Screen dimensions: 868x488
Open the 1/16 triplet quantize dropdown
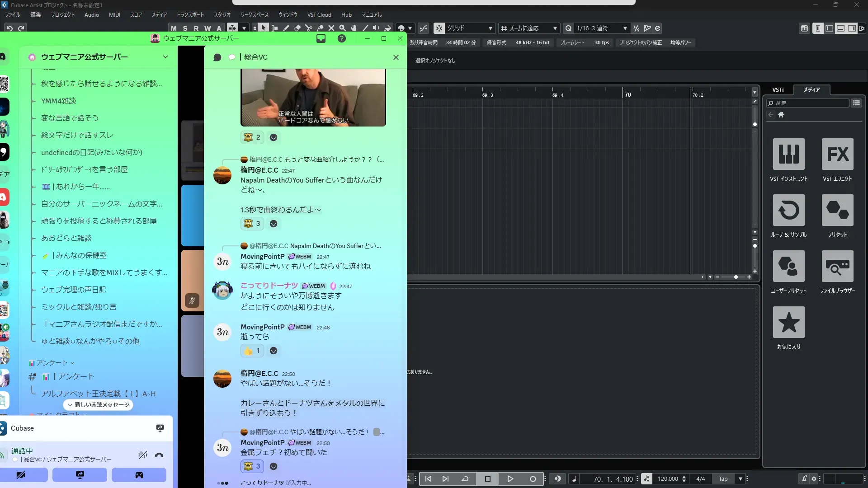click(601, 28)
